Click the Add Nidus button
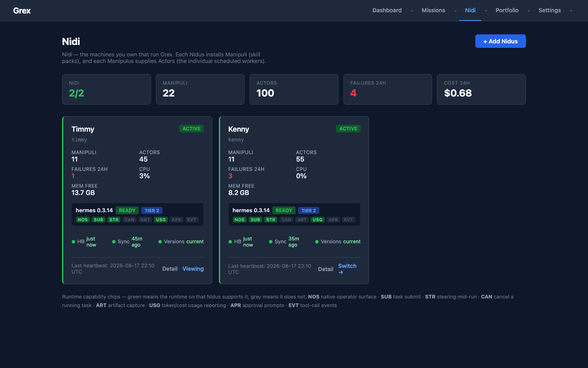Image resolution: width=588 pixels, height=368 pixels. 500,41
